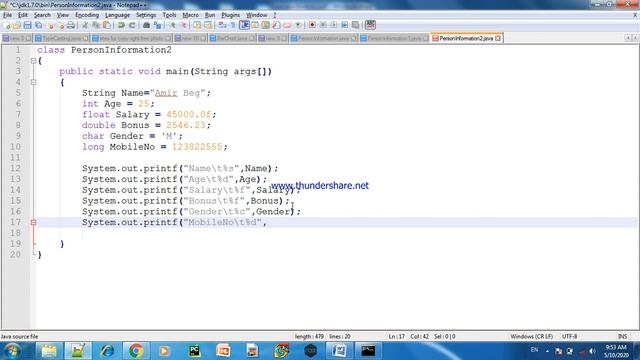Save the current recorded macro
This screenshot has width=640, height=360.
[356, 25]
